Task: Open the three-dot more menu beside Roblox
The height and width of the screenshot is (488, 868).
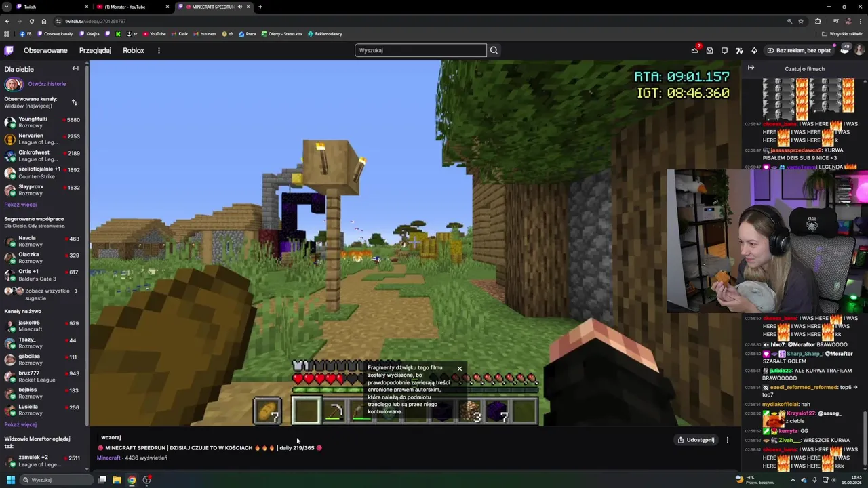Action: [x=159, y=50]
